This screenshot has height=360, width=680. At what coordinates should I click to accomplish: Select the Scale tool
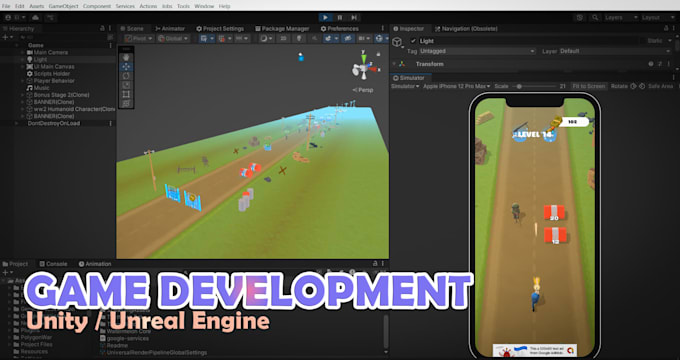[x=126, y=85]
